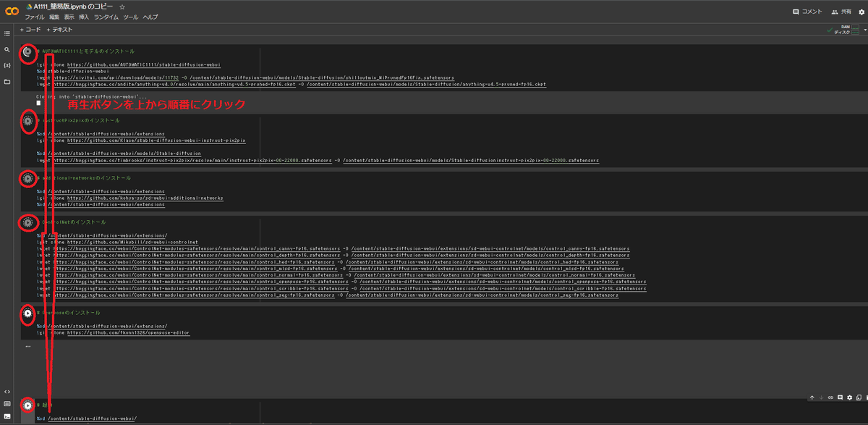Open the command palette icon in sidebar
868x425 pixels.
7,404
